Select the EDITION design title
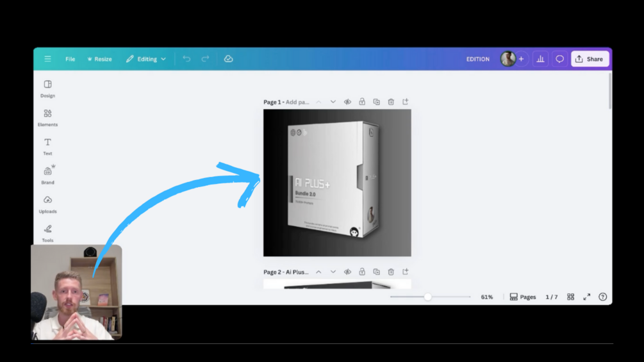Image resolution: width=644 pixels, height=362 pixels. [477, 59]
